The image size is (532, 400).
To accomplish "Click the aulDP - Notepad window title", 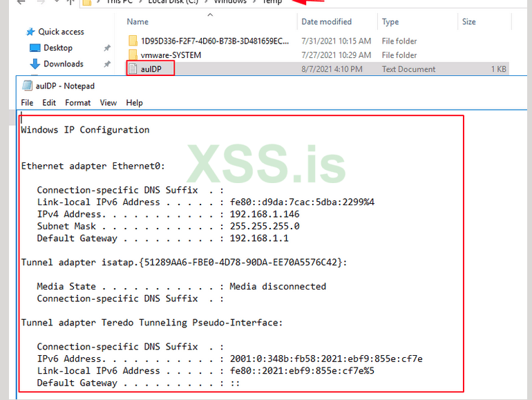I will pos(65,86).
